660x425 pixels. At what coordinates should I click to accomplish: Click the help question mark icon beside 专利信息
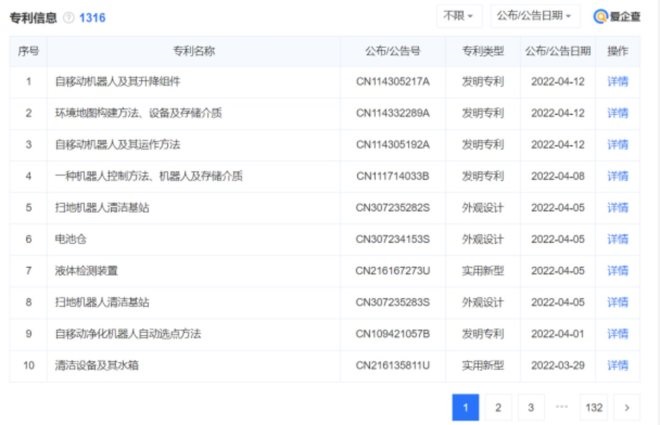coord(68,18)
